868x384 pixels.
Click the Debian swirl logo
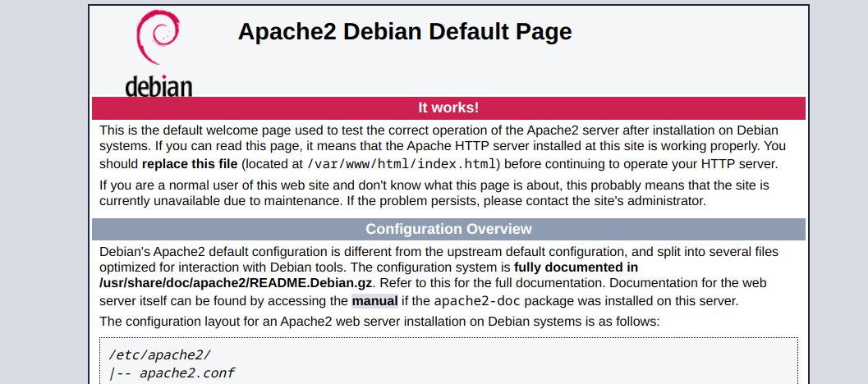[x=158, y=37]
